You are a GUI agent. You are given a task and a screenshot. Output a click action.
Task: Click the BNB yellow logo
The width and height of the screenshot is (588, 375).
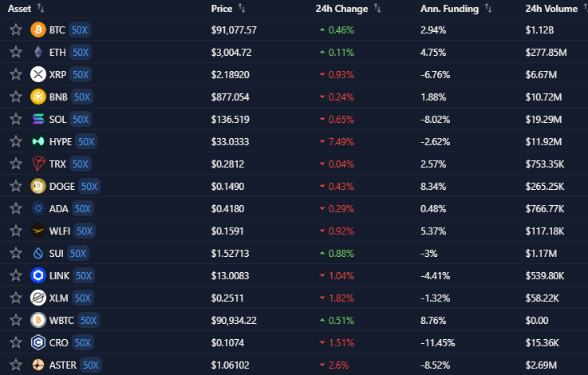(37, 97)
